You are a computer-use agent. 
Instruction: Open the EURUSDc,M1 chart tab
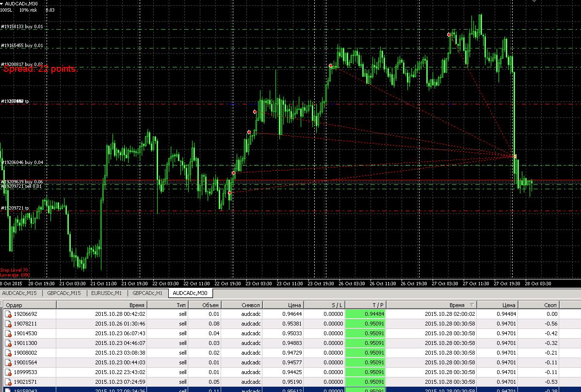(x=106, y=293)
